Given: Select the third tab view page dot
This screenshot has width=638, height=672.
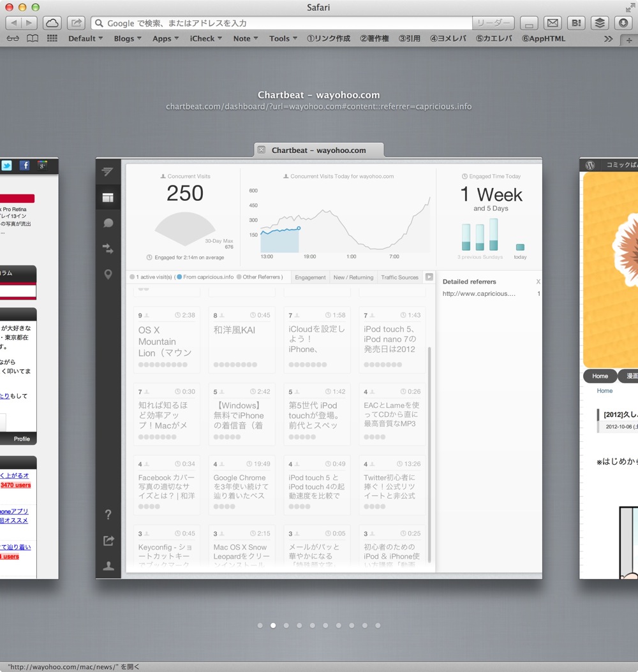Looking at the screenshot, I should [x=286, y=625].
